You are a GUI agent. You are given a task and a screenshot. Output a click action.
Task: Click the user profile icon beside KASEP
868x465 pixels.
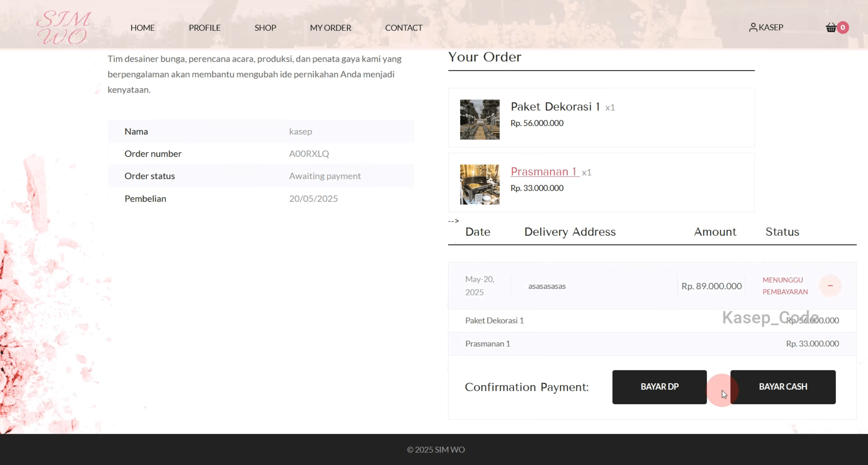coord(753,27)
